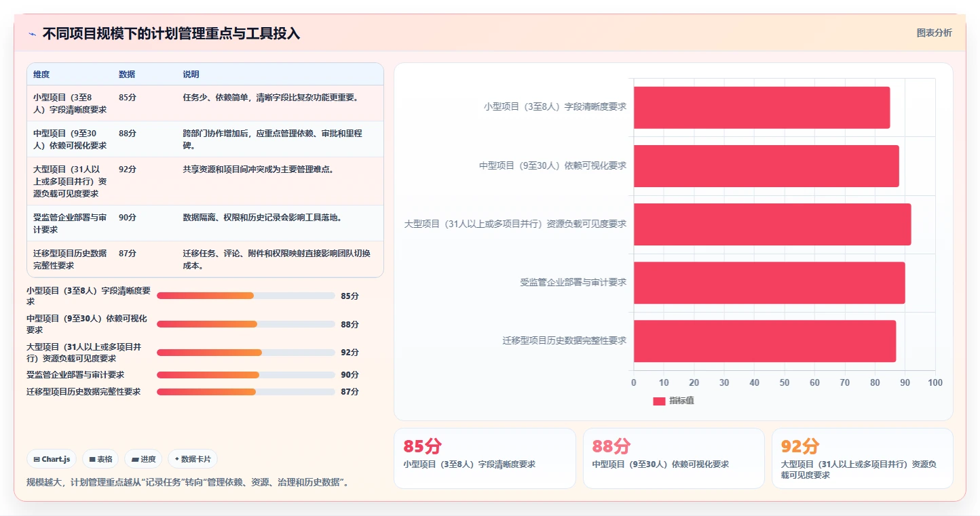The height and width of the screenshot is (516, 980).
Task: Click the 88分 progress bar for 中型项目
Action: click(246, 324)
